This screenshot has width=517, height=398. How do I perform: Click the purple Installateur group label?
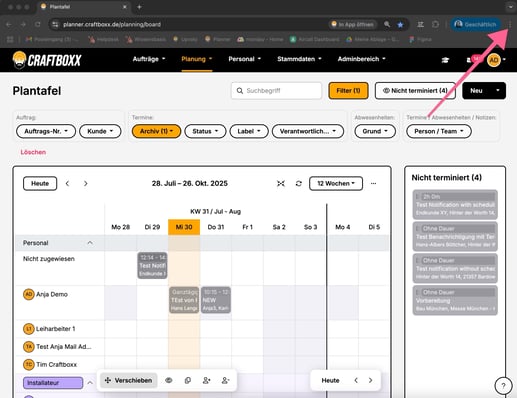click(x=53, y=383)
